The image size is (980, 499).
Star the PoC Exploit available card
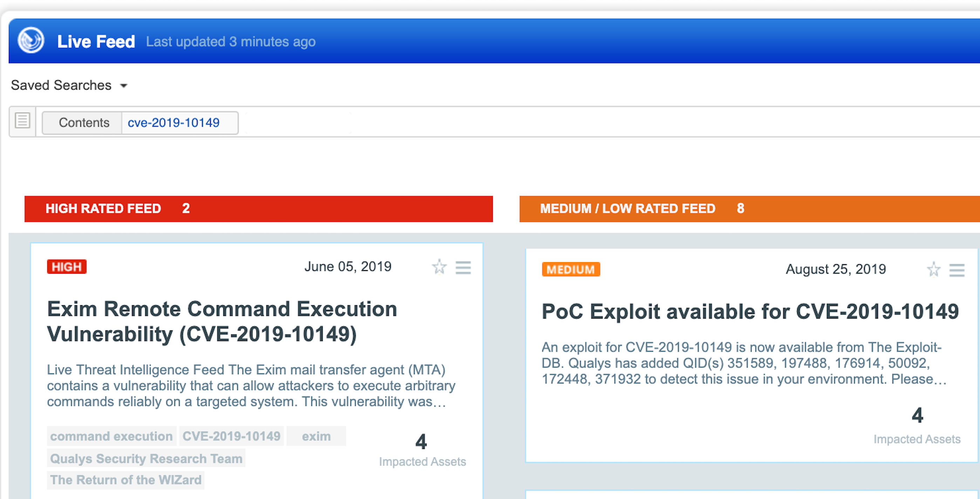(934, 270)
